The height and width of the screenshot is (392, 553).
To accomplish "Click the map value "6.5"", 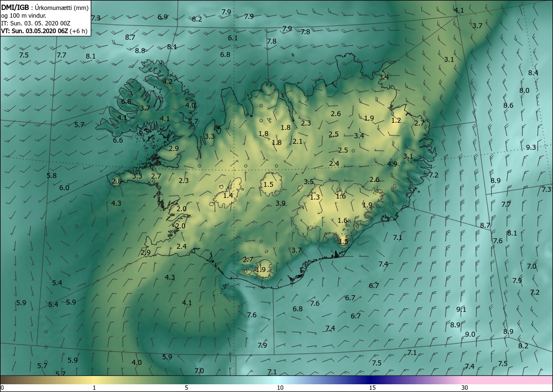I will coord(144,132).
